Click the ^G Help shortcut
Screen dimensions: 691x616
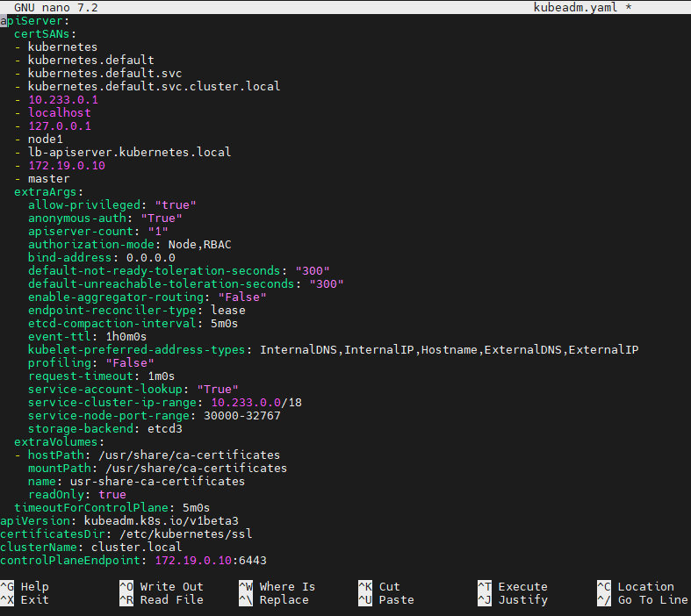pos(25,586)
